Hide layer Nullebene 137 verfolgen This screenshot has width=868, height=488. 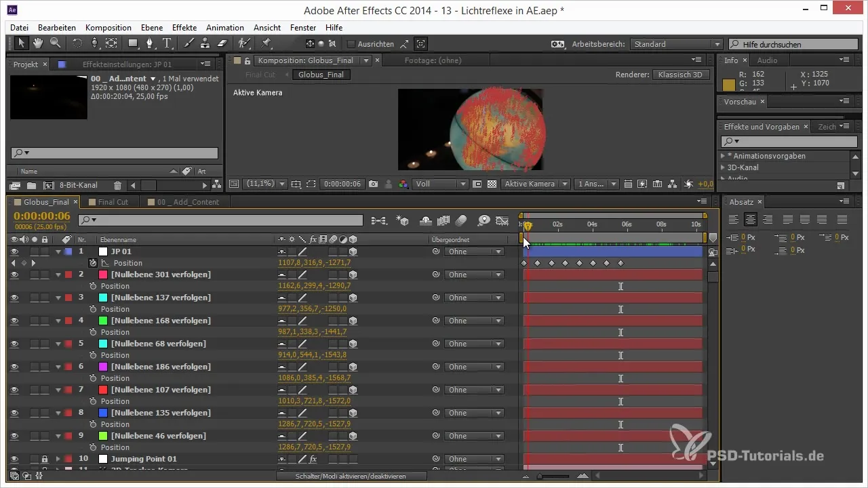14,298
